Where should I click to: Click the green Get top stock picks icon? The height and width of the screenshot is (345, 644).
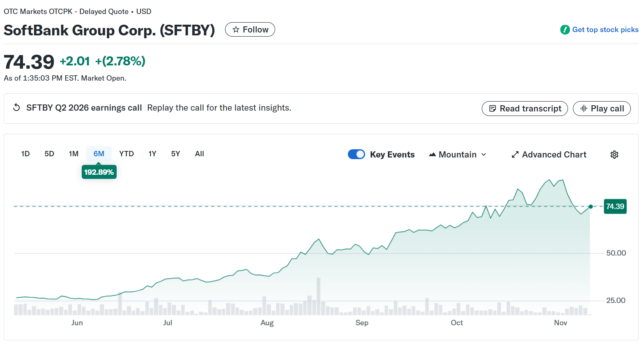click(565, 30)
